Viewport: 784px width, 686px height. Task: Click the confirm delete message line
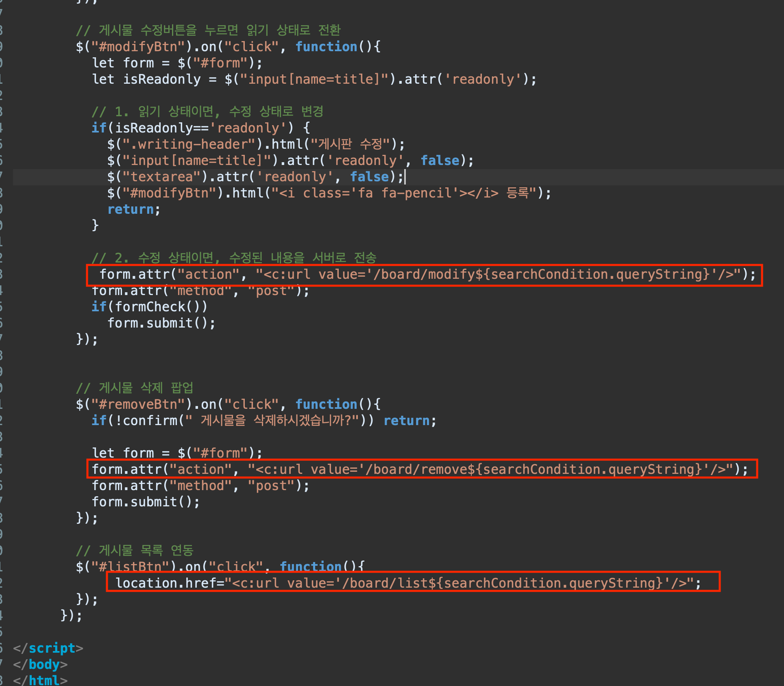(264, 421)
